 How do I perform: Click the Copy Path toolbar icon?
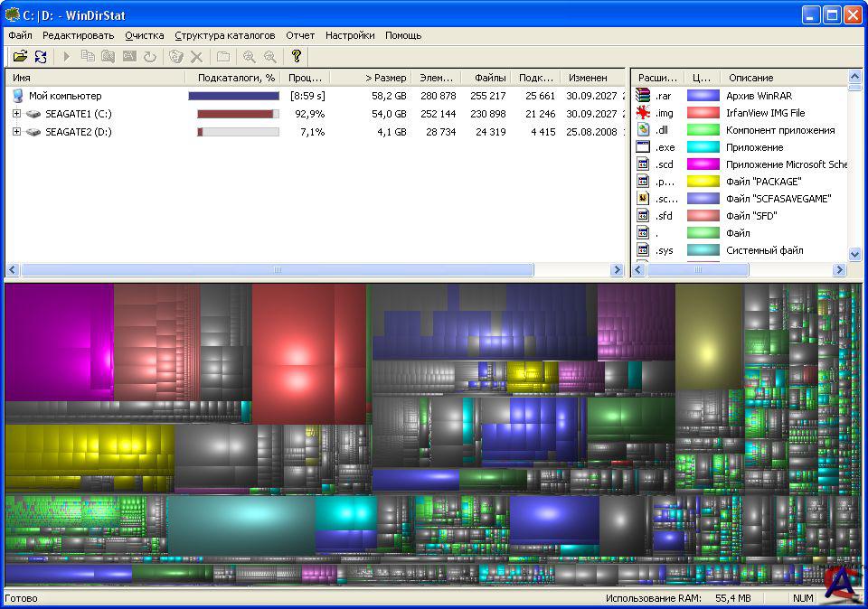coord(88,56)
